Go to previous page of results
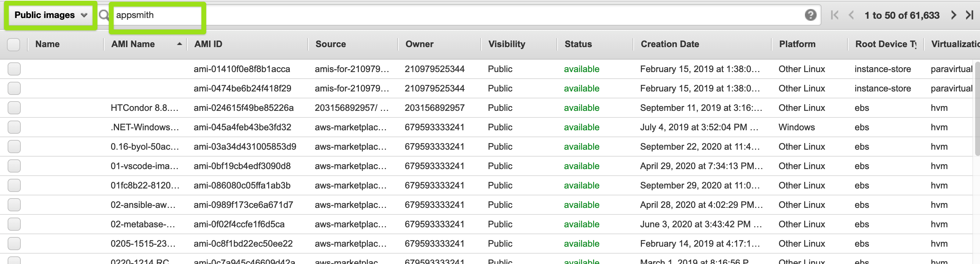Viewport: 980px width, 264px height. [851, 15]
